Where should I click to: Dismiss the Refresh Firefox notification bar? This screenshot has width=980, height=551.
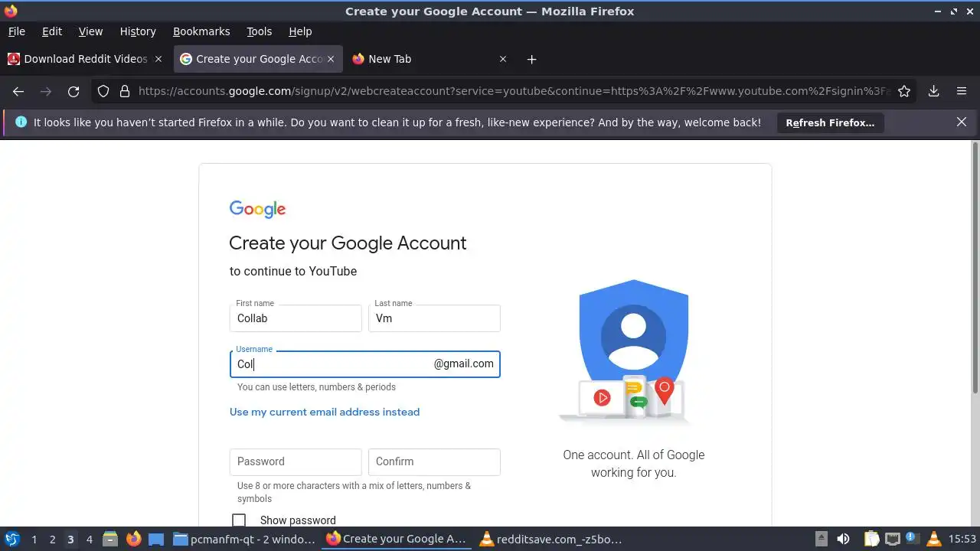coord(962,122)
